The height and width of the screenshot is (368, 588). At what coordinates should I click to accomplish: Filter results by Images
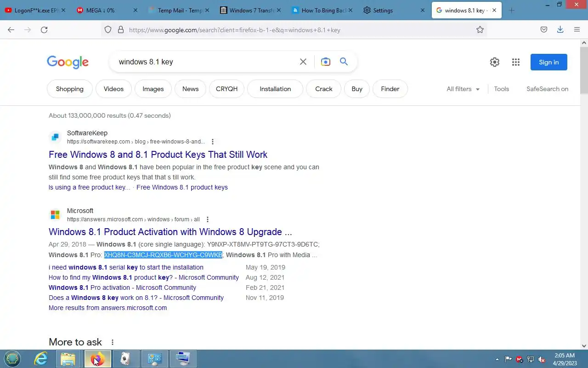[x=153, y=89]
